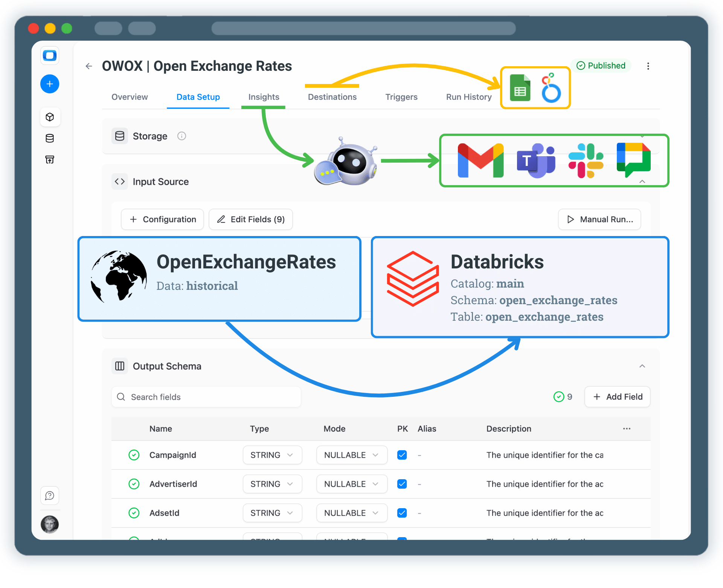723x588 pixels.
Task: Open the Run History tab
Action: pyautogui.click(x=468, y=97)
